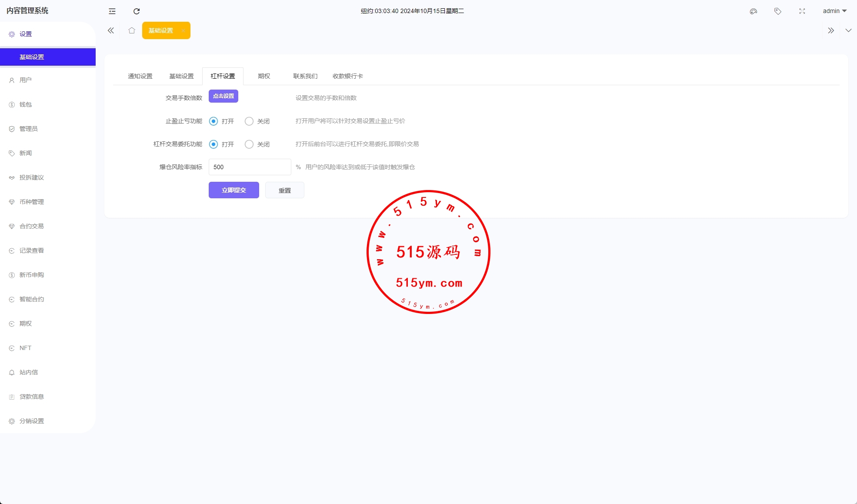The image size is (857, 504).
Task: Select 关闭 for 杠杆交易委托功能
Action: coord(249,144)
